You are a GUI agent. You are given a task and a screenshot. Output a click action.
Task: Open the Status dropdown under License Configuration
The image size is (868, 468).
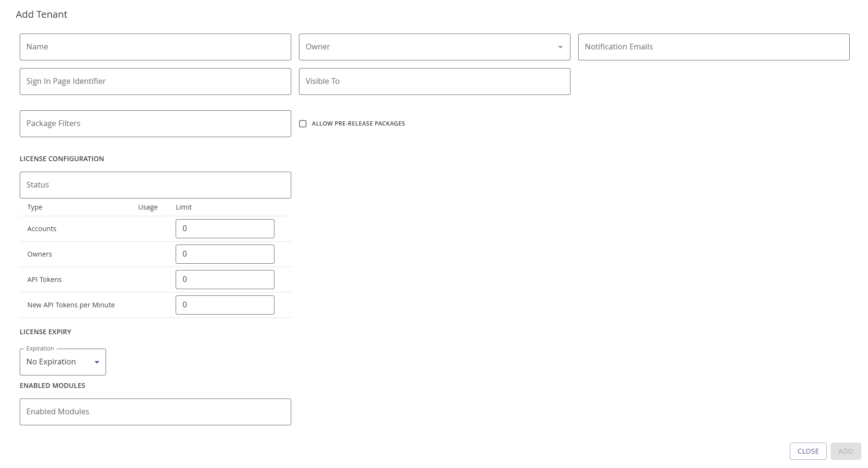point(155,185)
